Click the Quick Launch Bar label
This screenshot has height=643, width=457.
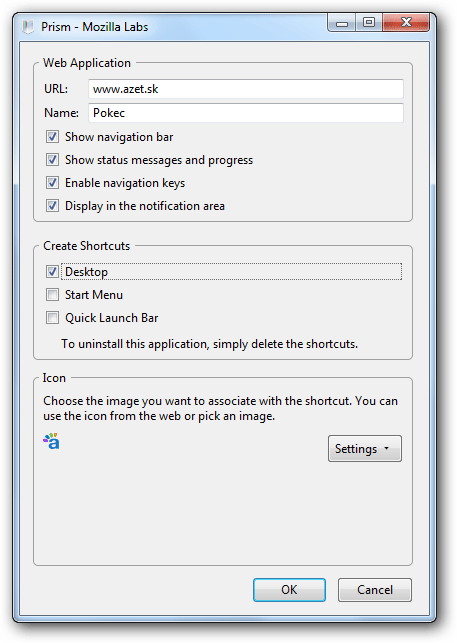pos(112,318)
